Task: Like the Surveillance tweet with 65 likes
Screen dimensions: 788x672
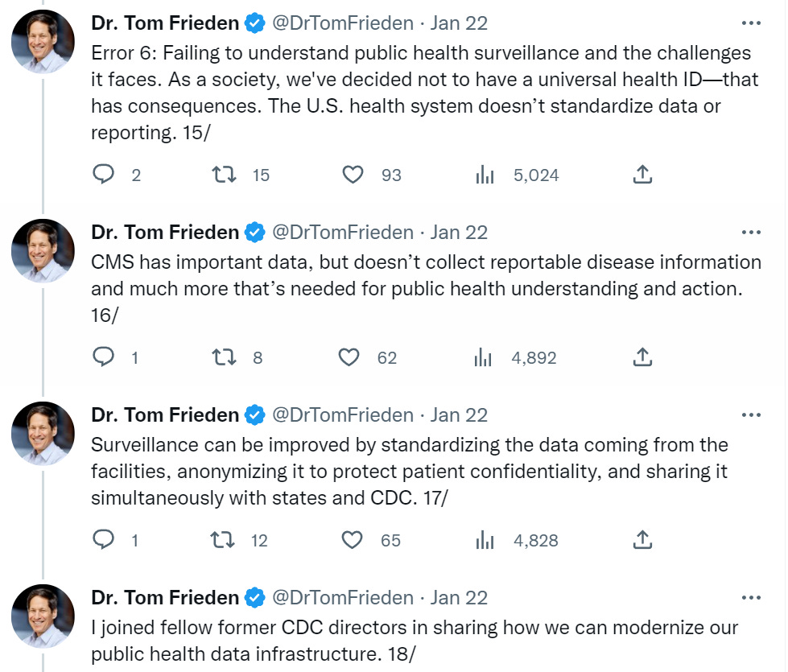Action: (x=352, y=540)
